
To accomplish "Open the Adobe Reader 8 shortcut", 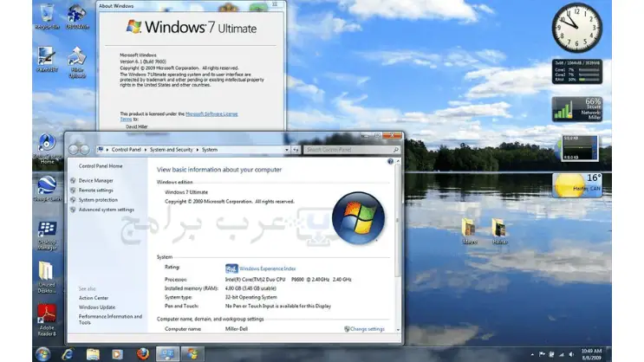I will click(47, 320).
